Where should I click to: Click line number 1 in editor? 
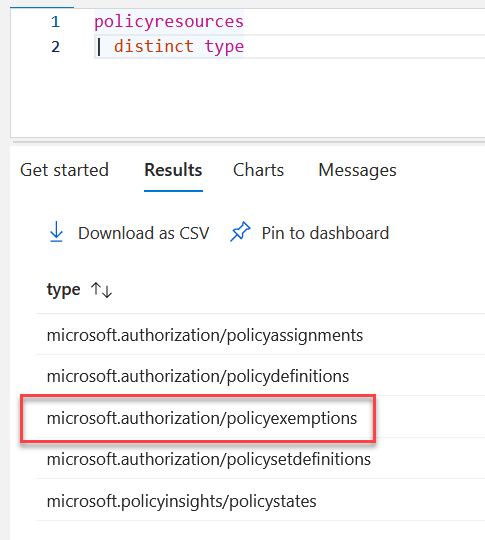click(x=55, y=22)
